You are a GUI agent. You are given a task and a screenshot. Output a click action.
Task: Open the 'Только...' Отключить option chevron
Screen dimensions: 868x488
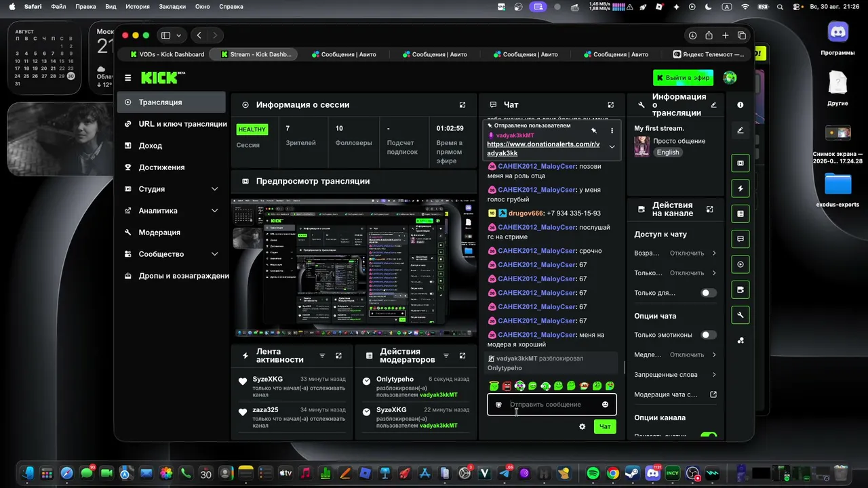click(x=714, y=273)
